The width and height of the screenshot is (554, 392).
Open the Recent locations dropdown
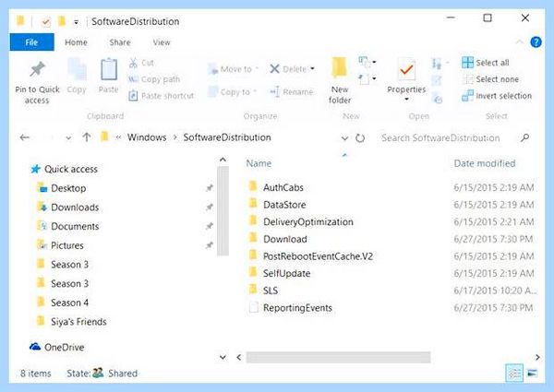coord(68,138)
